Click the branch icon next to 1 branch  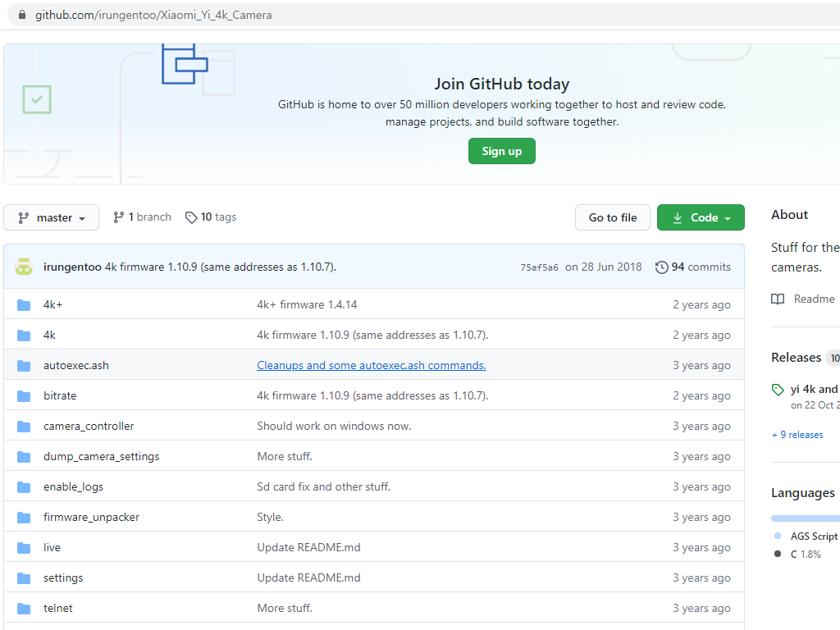pos(118,217)
